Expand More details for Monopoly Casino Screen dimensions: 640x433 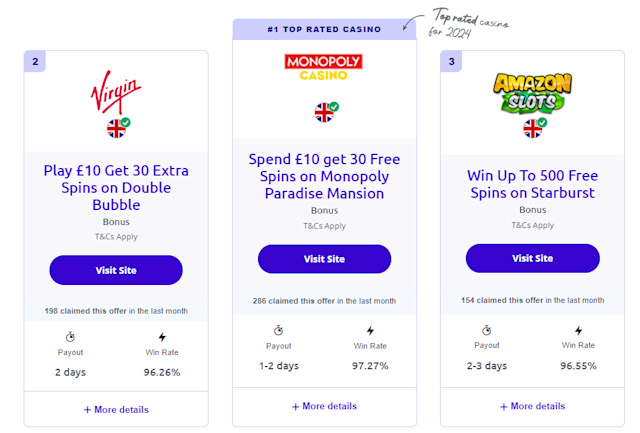click(324, 406)
